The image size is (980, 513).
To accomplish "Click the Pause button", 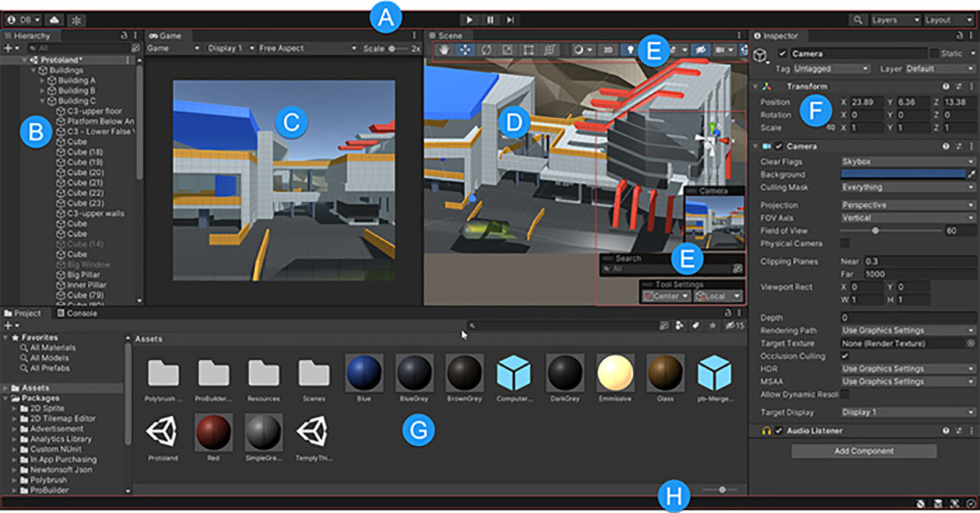I will (490, 20).
